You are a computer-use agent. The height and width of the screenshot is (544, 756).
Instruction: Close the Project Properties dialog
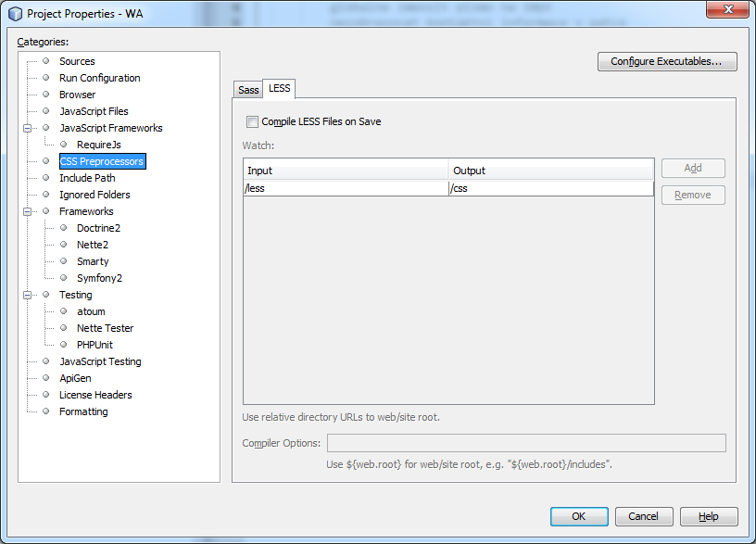[728, 9]
